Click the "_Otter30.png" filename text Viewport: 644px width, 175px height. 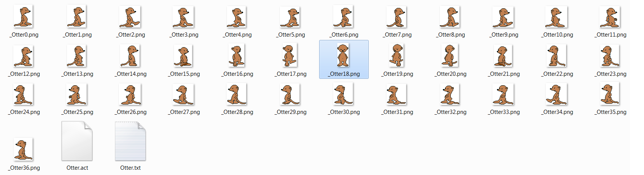coord(344,112)
